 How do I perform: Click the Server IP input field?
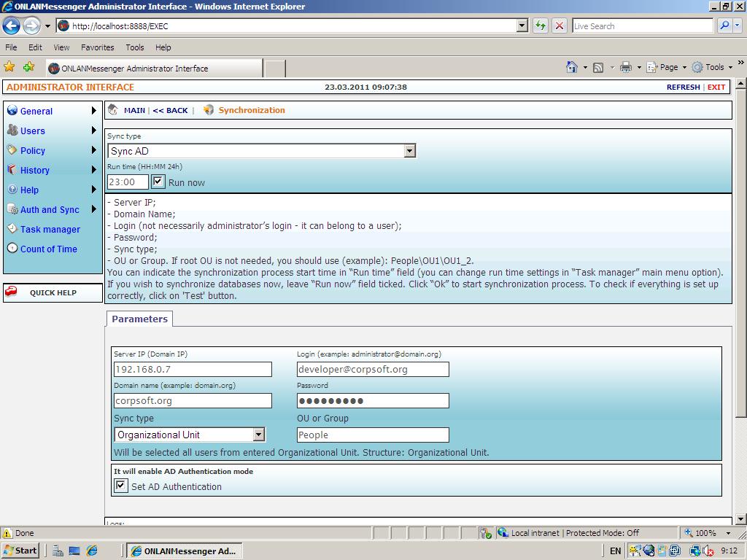click(x=193, y=369)
